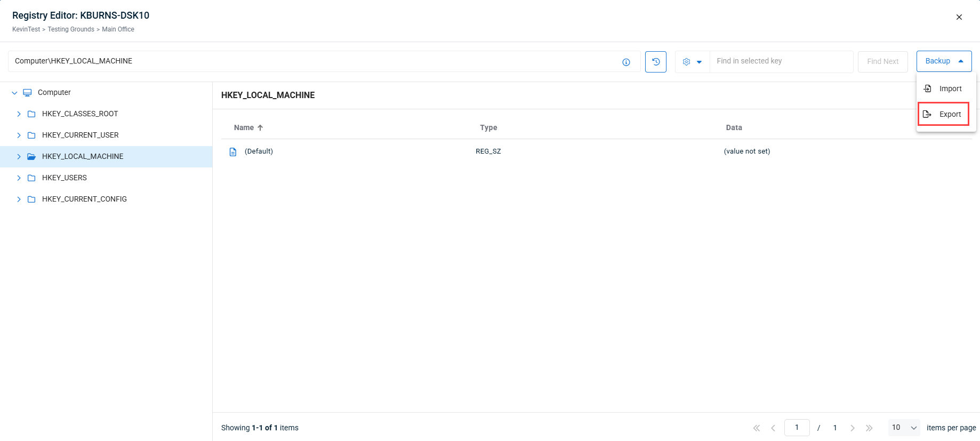980x441 pixels.
Task: Choose Import from the Backup menu
Action: tap(943, 89)
